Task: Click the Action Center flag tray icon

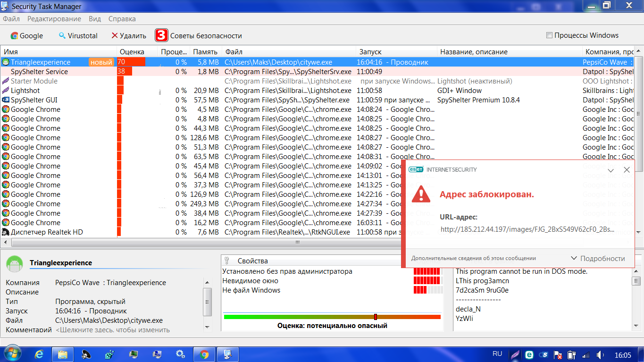Action: 558,354
